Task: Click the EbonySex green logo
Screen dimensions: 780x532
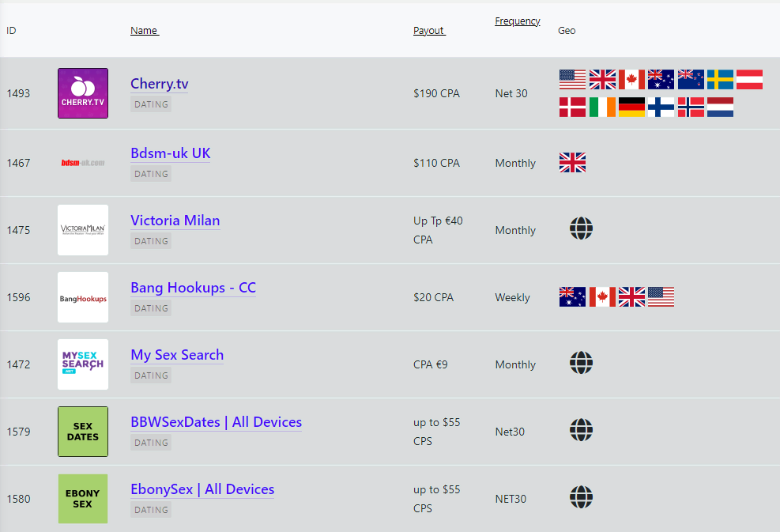Action: coord(83,499)
